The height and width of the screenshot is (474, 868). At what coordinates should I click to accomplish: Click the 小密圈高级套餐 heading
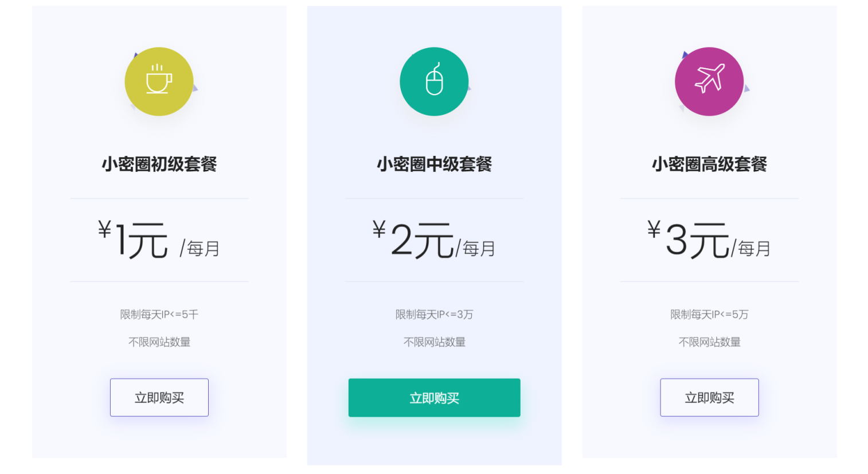pos(709,164)
